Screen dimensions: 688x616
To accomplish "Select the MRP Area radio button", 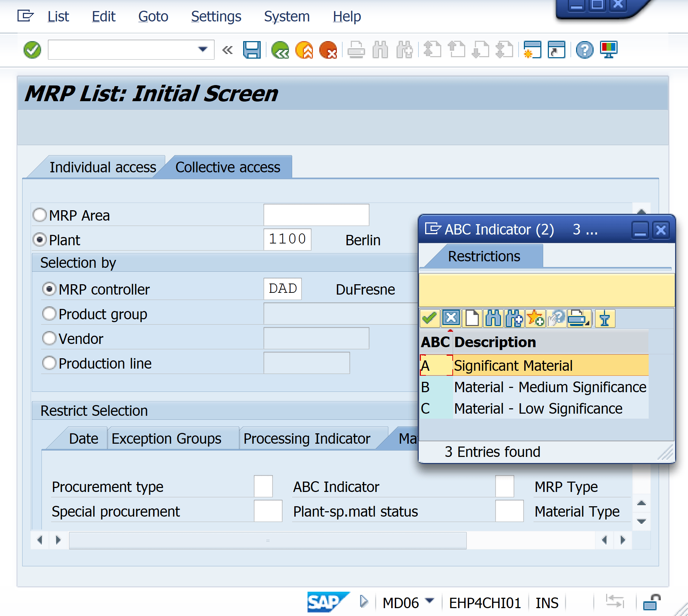I will coord(40,215).
